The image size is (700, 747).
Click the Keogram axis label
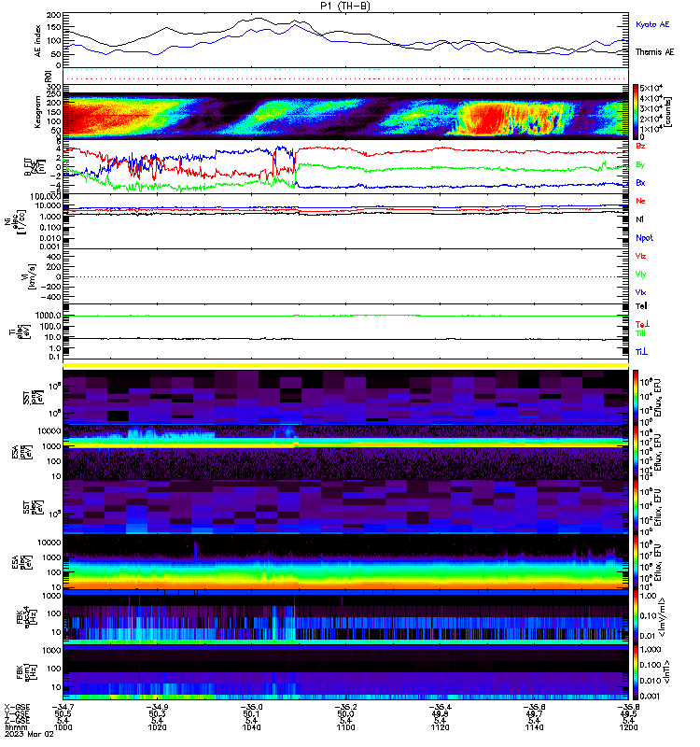(x=38, y=112)
